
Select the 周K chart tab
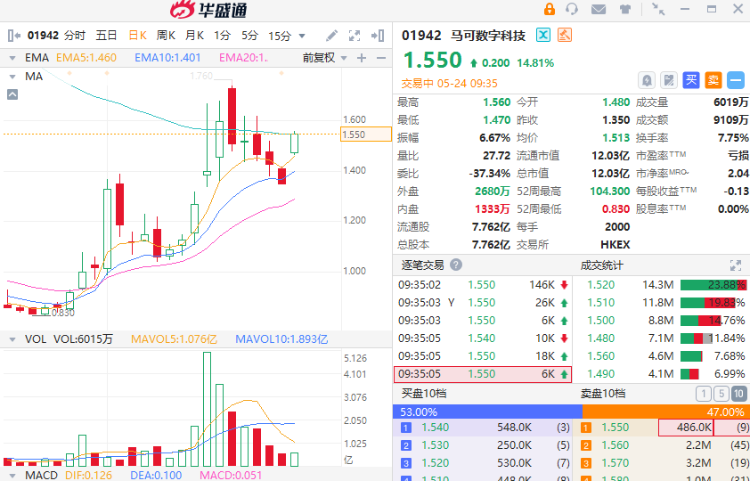tap(166, 35)
